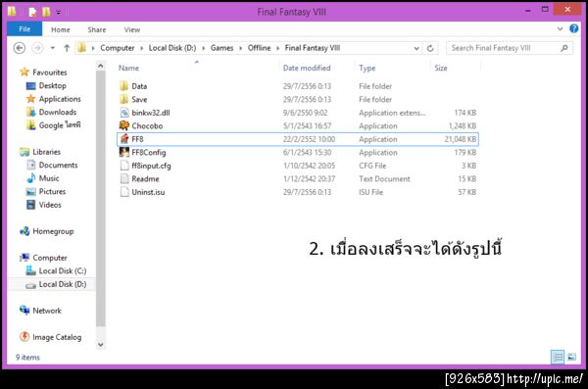The width and height of the screenshot is (588, 389).
Task: Open Libraries in the navigation pane
Action: click(x=46, y=152)
